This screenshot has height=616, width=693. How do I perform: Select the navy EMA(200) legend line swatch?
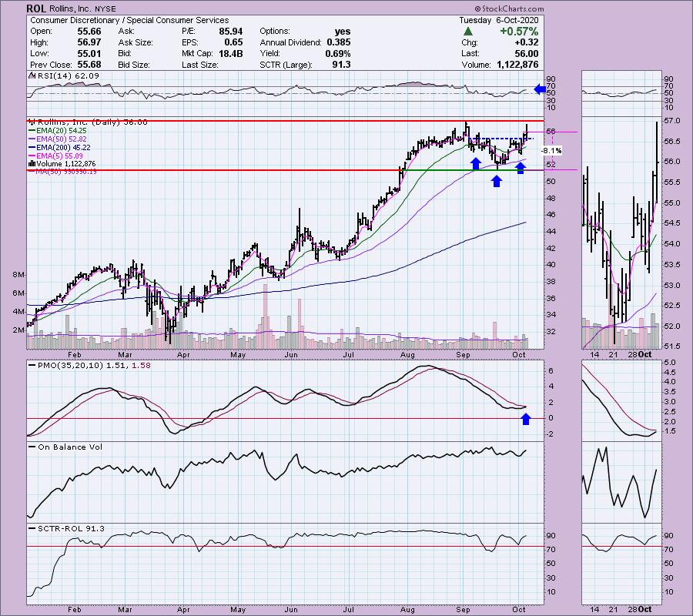coord(32,148)
